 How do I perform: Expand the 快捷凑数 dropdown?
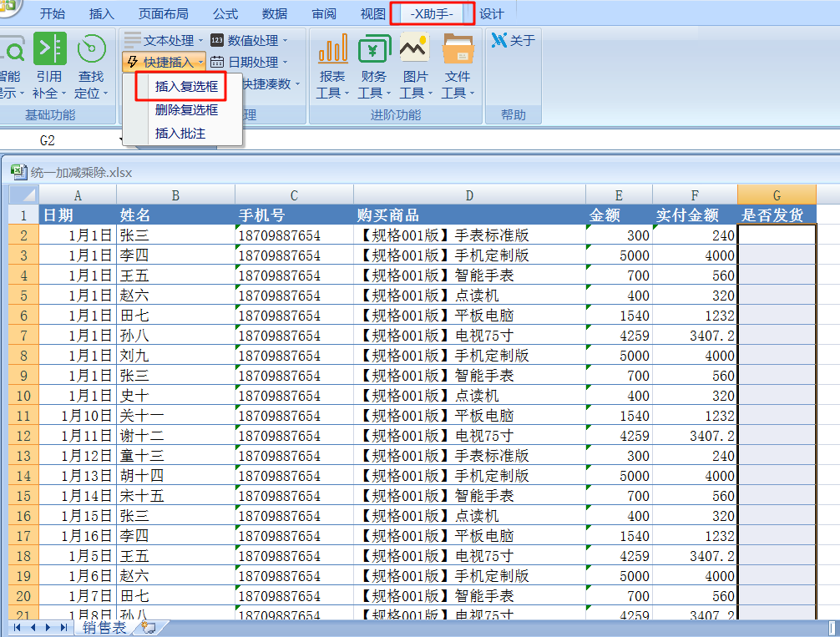point(298,84)
